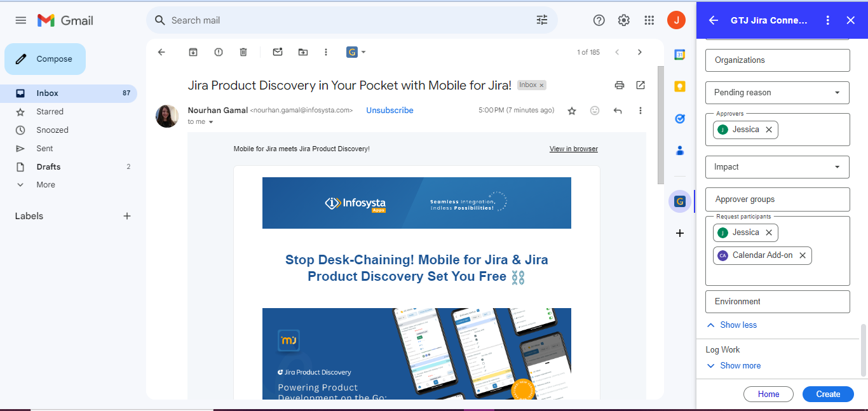Screen dimensions: 868x411
Task: Open the Pending reason dropdown
Action: 777,93
